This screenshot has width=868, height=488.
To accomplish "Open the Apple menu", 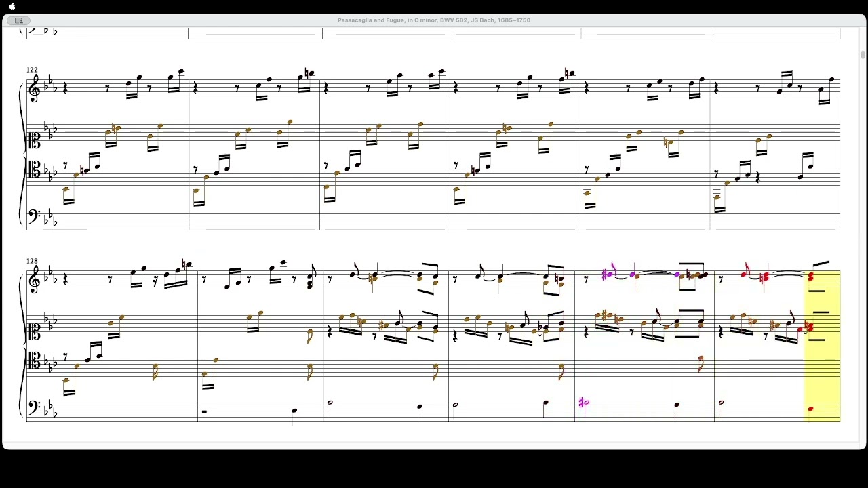I will pyautogui.click(x=12, y=7).
